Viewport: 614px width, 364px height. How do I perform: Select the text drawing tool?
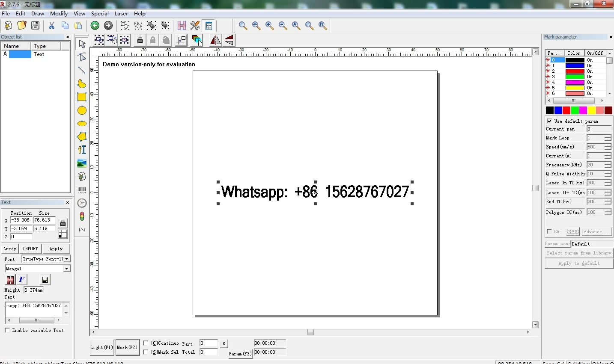(x=82, y=150)
